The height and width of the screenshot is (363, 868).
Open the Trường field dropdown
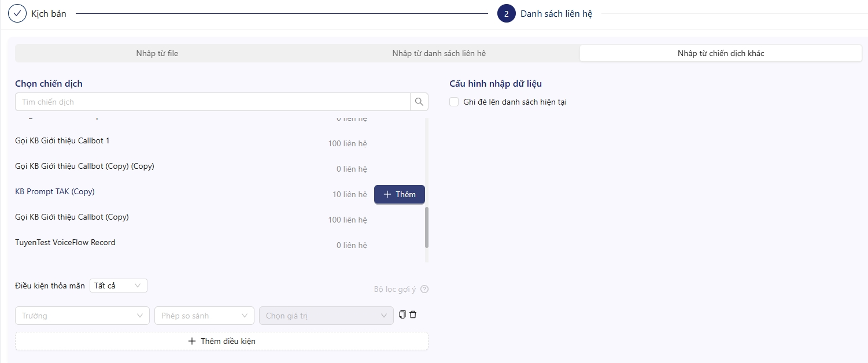(82, 316)
